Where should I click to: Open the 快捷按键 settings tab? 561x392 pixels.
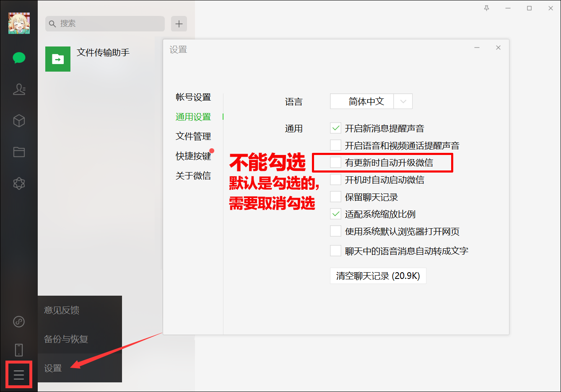(x=193, y=156)
